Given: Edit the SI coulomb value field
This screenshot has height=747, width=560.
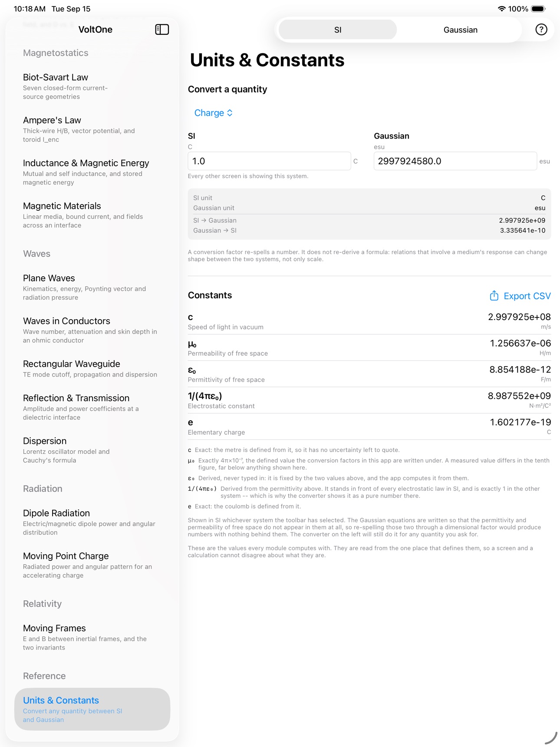Looking at the screenshot, I should pos(269,161).
